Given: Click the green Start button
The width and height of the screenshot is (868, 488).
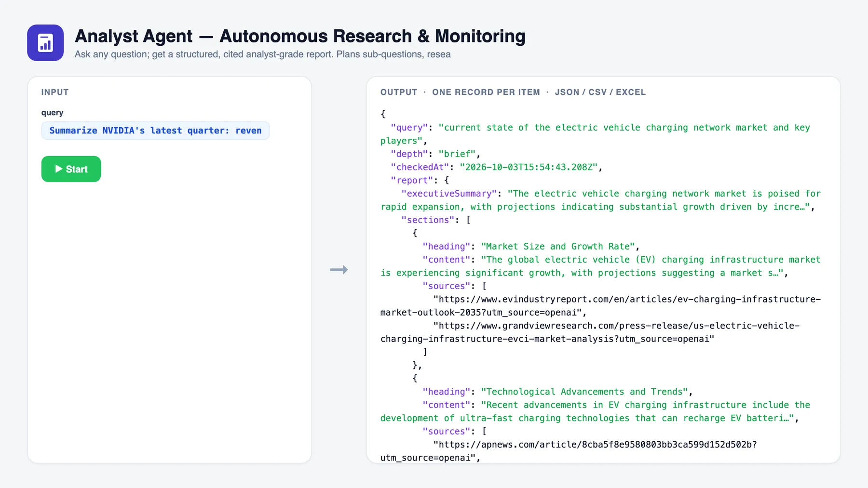Looking at the screenshot, I should point(71,169).
